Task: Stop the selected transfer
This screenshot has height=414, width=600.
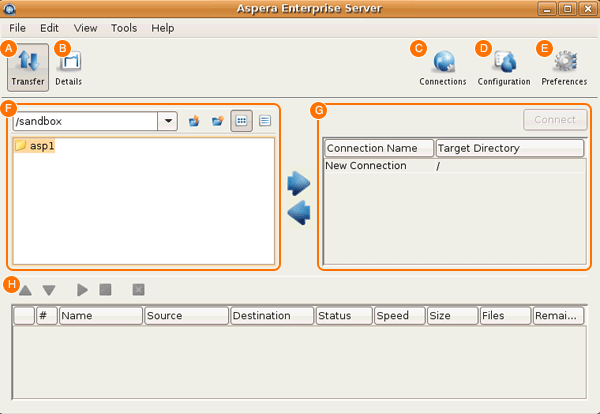Action: pyautogui.click(x=106, y=290)
